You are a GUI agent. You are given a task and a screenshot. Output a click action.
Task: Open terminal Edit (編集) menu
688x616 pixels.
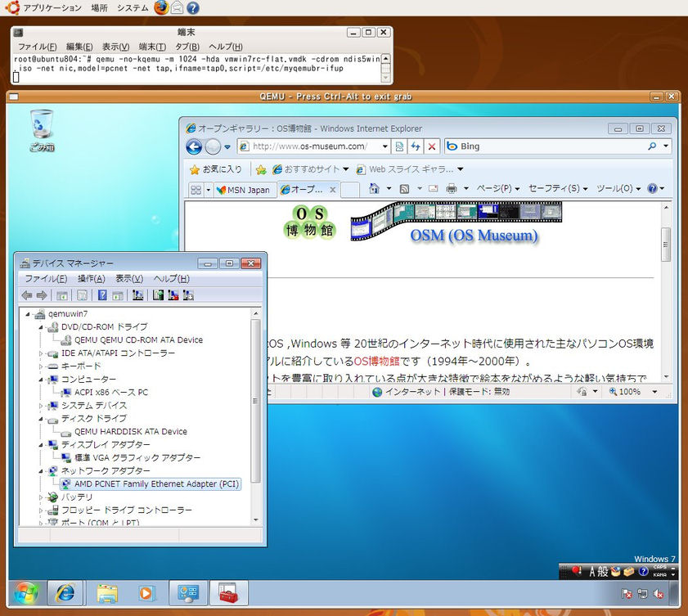coord(79,47)
